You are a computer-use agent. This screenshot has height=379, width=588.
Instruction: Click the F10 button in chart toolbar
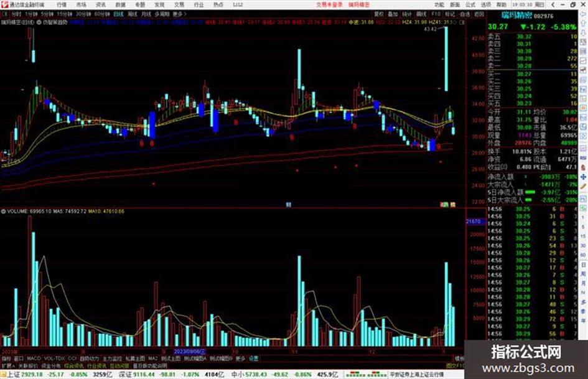tap(436, 14)
